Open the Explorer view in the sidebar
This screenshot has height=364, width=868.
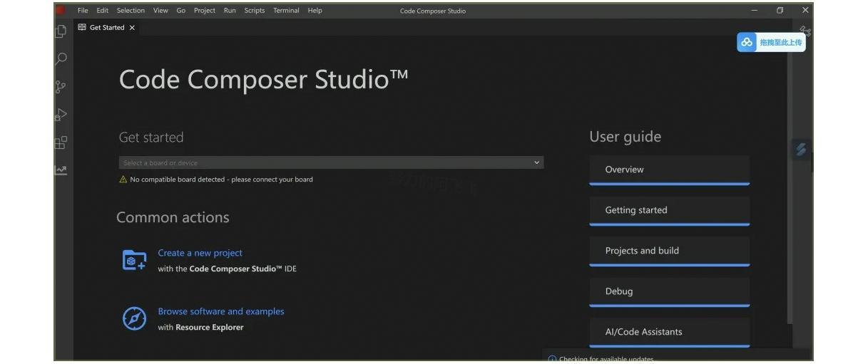click(61, 31)
